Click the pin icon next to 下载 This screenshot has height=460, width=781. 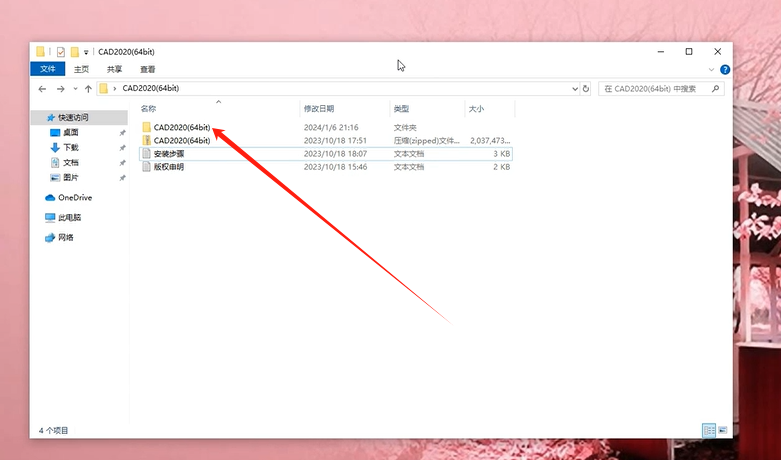[123, 148]
